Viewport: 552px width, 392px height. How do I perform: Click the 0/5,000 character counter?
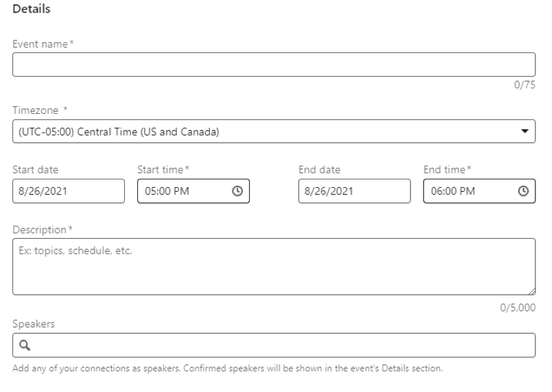pos(517,308)
